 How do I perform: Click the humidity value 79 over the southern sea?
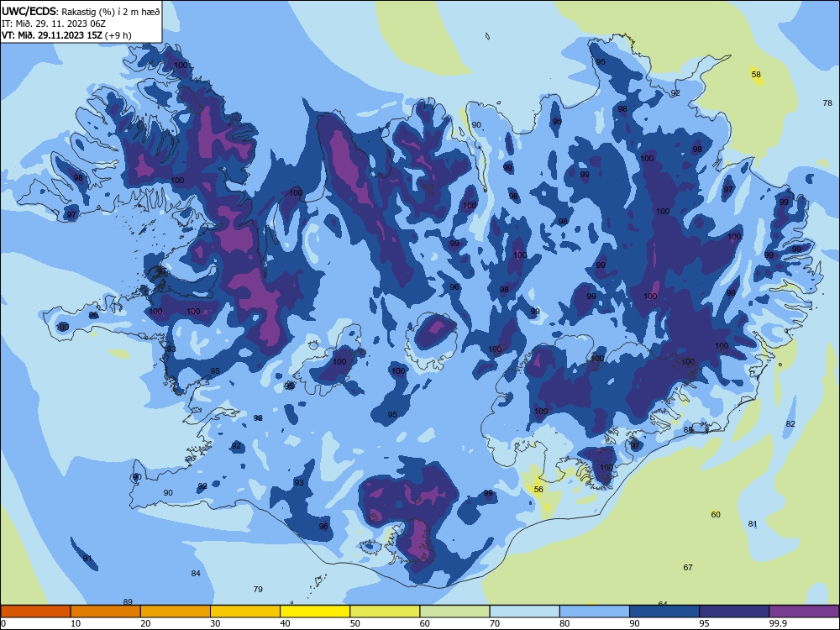click(258, 590)
